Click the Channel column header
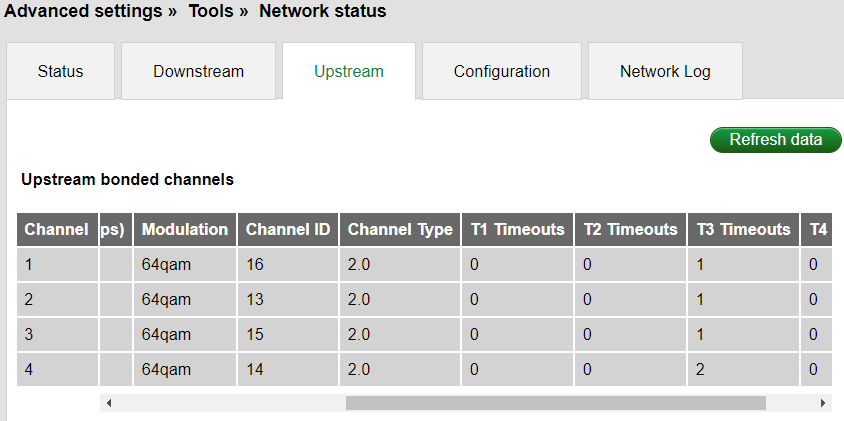The image size is (844, 421). pos(56,229)
